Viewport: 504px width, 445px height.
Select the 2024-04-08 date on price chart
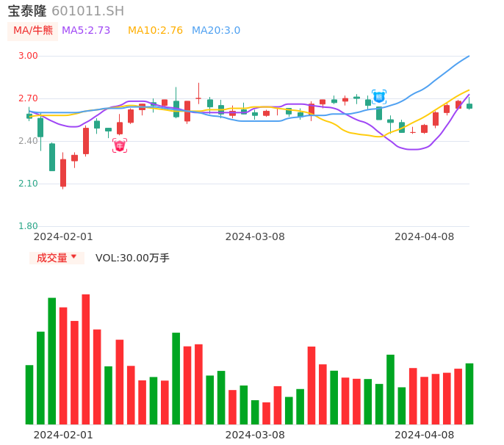(425, 236)
